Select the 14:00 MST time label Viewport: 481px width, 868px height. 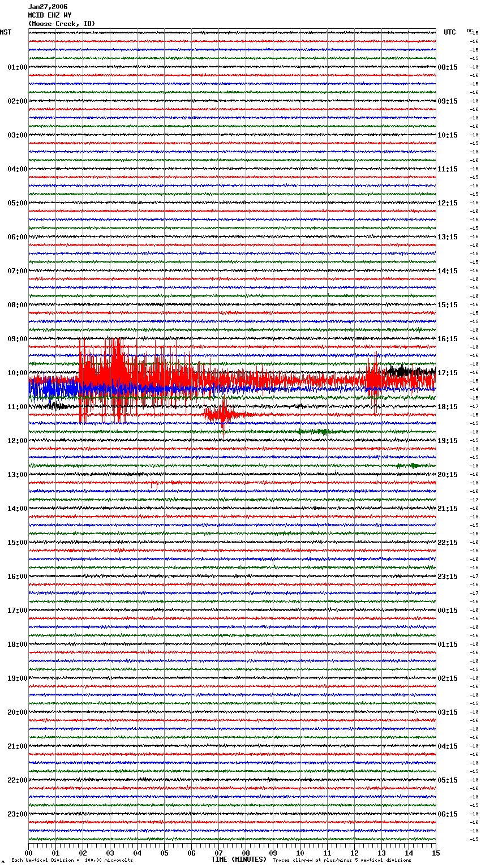tap(18, 509)
